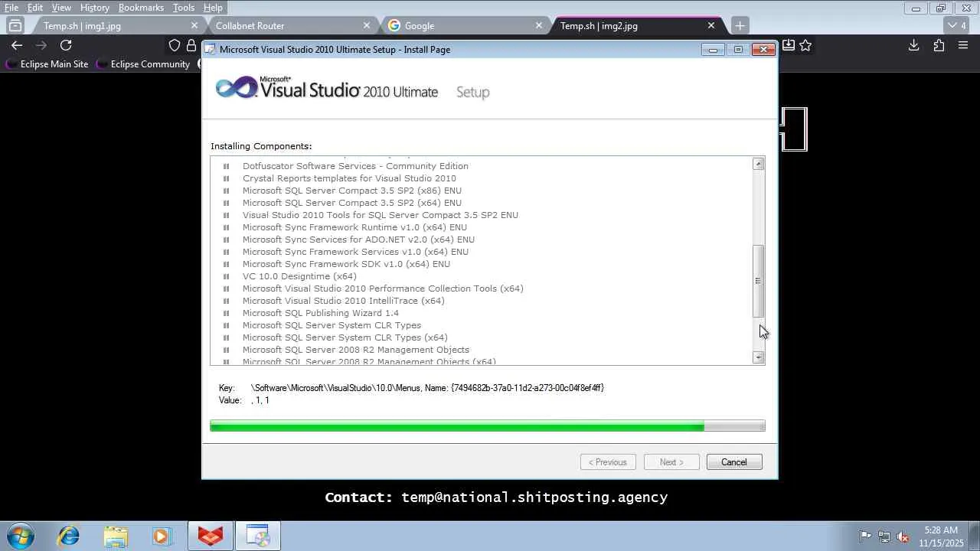Click the components list scroll-down arrow

758,357
